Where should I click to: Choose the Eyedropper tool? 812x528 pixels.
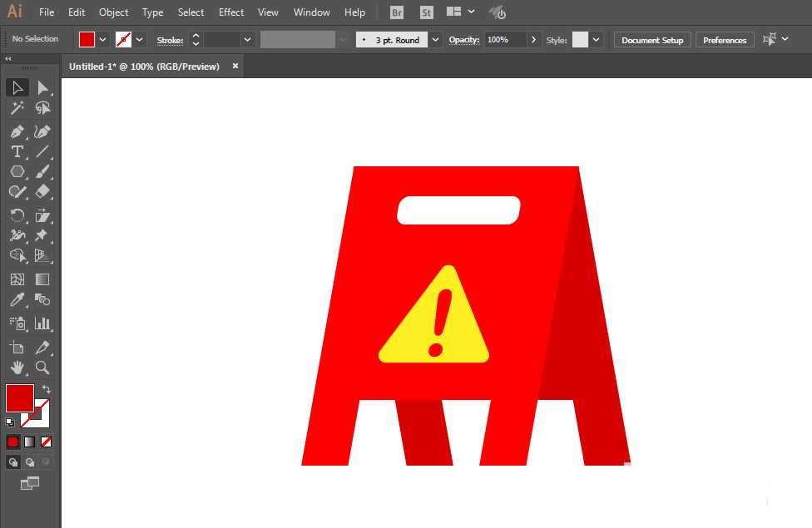tap(17, 300)
